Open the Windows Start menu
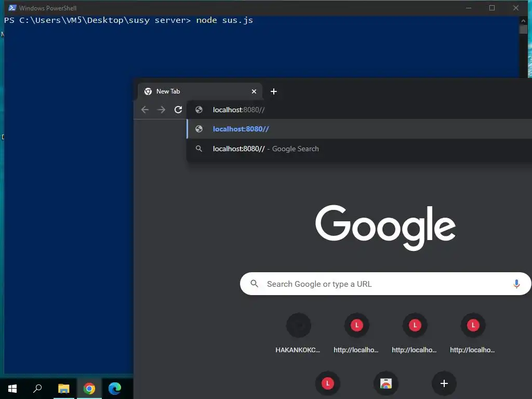Image resolution: width=532 pixels, height=399 pixels. (12, 389)
